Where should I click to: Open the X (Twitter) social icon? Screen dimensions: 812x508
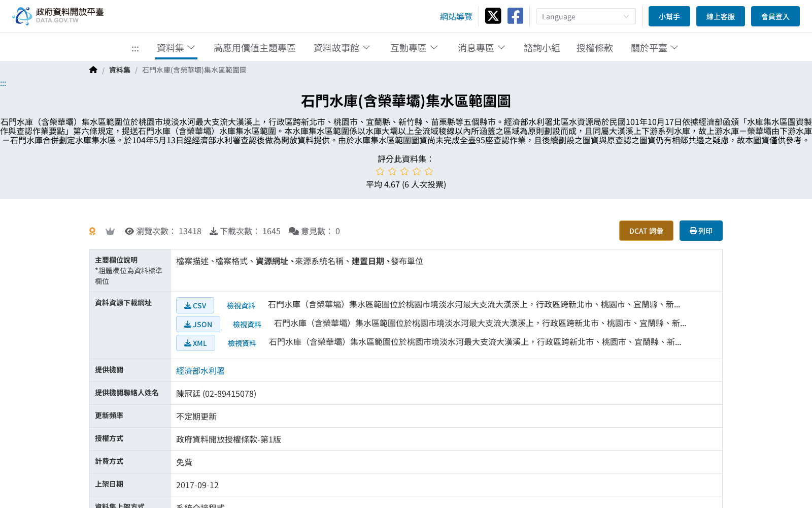pos(493,16)
